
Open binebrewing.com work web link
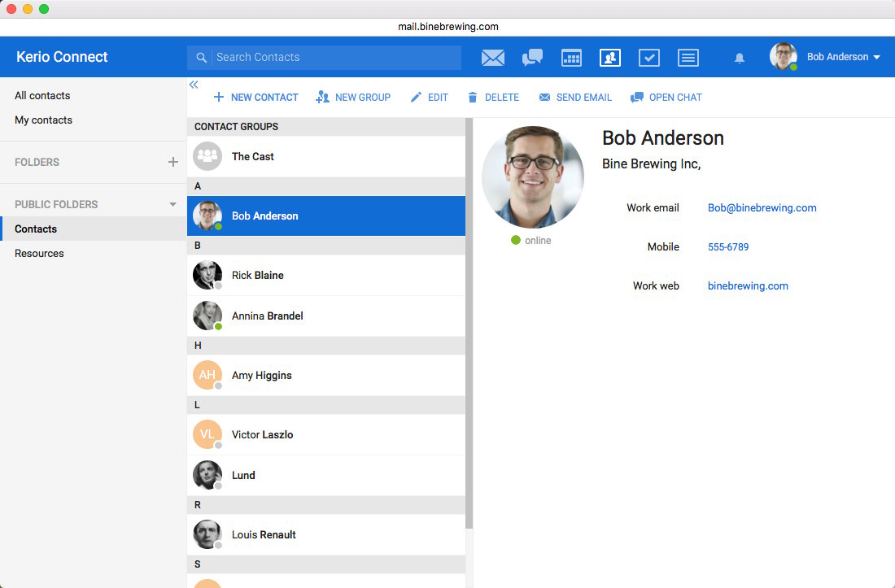(x=748, y=286)
